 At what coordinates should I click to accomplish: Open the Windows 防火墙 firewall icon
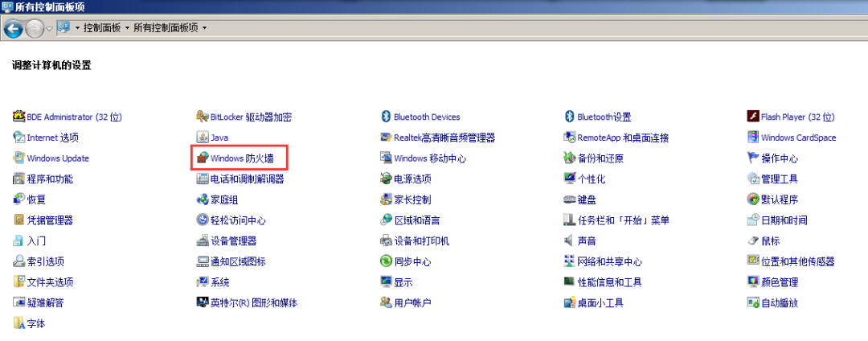[203, 158]
